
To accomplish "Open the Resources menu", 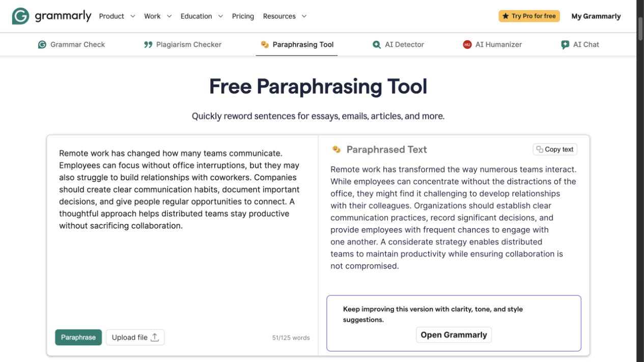I will (x=285, y=16).
